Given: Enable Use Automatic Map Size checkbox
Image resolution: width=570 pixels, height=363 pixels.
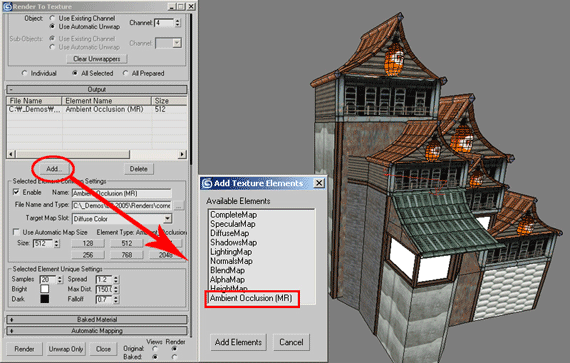Looking at the screenshot, I should pos(16,232).
